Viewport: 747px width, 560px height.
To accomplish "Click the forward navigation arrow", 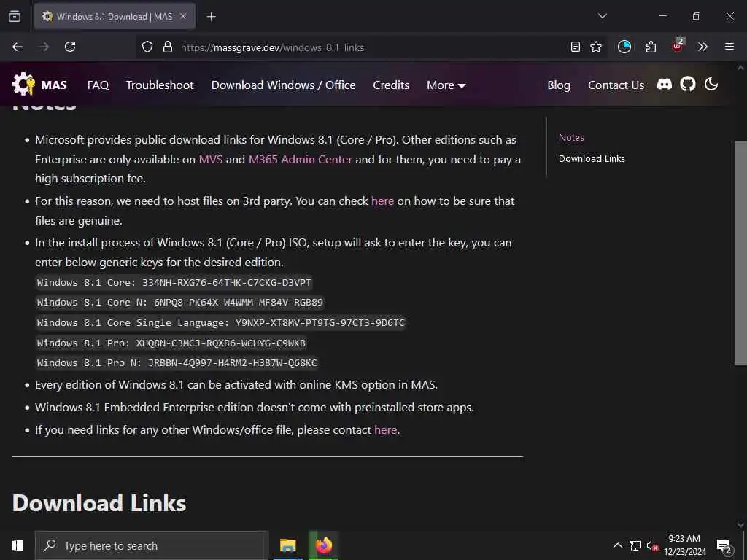I will 44,47.
